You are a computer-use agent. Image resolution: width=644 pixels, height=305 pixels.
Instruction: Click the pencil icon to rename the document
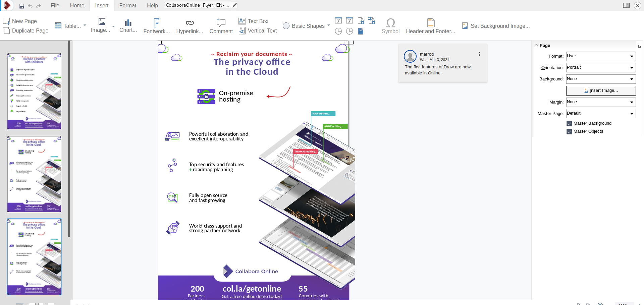tap(235, 5)
